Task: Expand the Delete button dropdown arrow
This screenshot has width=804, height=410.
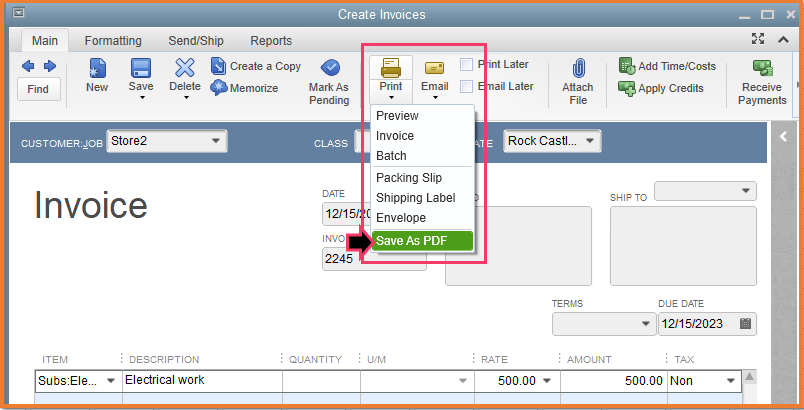Action: [x=186, y=97]
